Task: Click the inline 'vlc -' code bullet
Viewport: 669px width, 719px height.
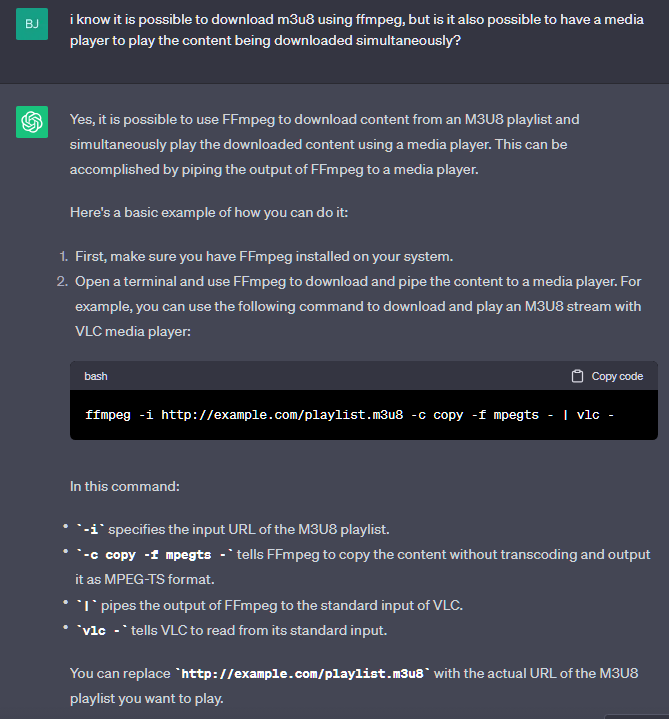Action: pyautogui.click(x=102, y=628)
